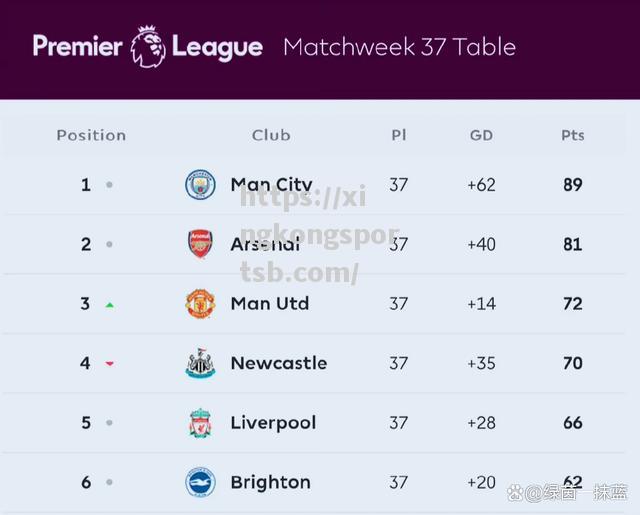The width and height of the screenshot is (640, 515).
Task: Open the Newcastle club name
Action: coord(279,363)
